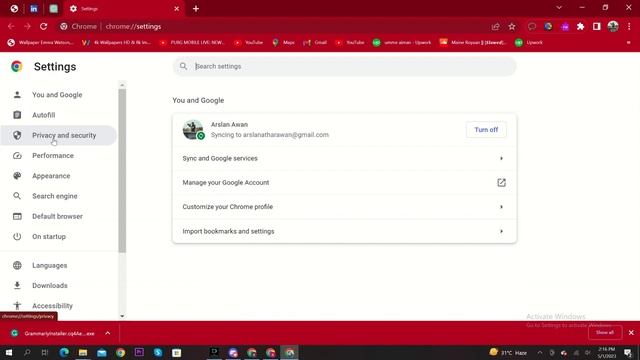Open On startup settings

[49, 237]
